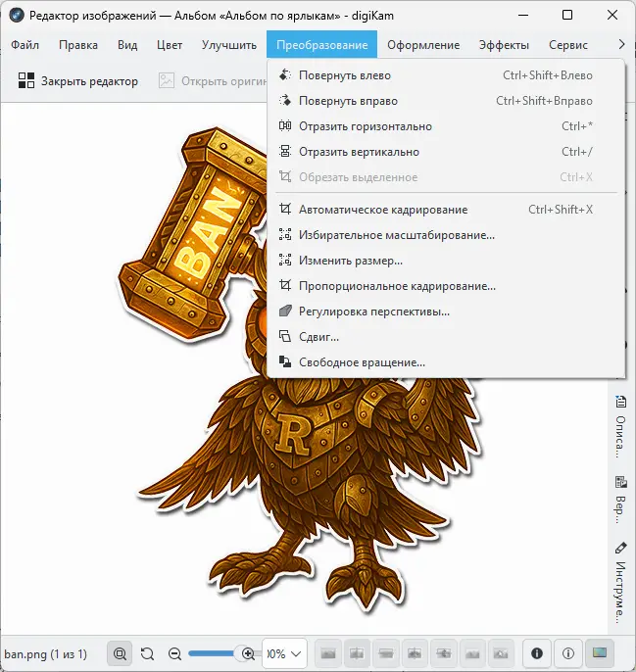Choose Повернуть вправо from the menu
Image resolution: width=636 pixels, height=672 pixels.
pos(446,101)
